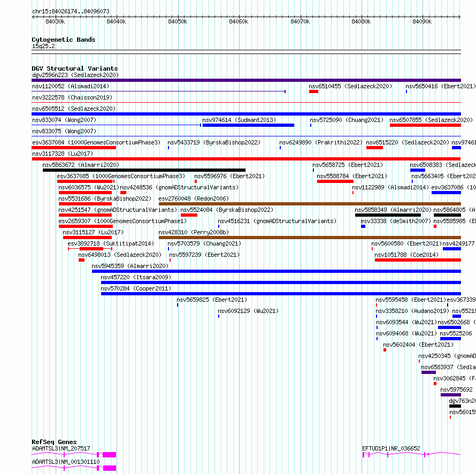Click the 15q25.2 cytogenetic band label
The width and height of the screenshot is (476, 474).
coord(43,46)
